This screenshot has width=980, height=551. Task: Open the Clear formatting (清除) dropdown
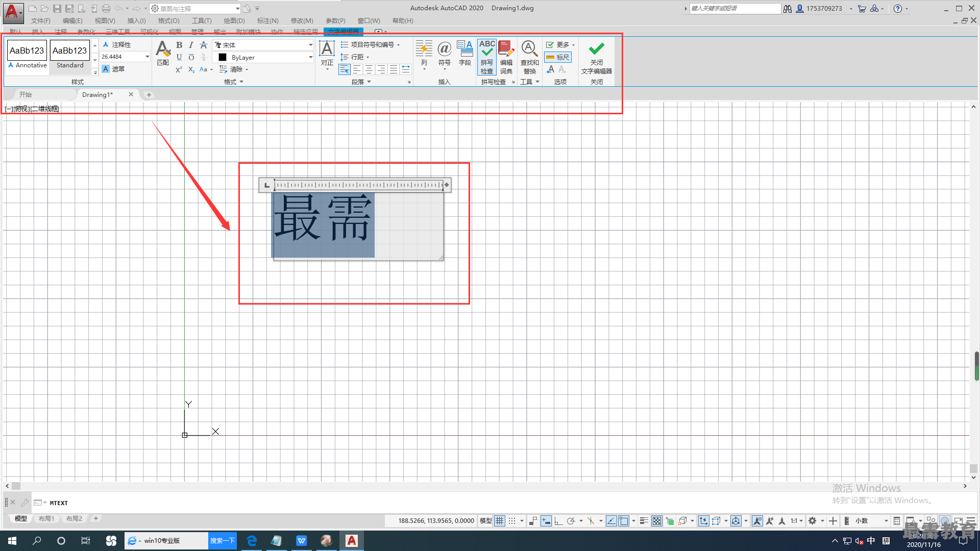pyautogui.click(x=234, y=69)
